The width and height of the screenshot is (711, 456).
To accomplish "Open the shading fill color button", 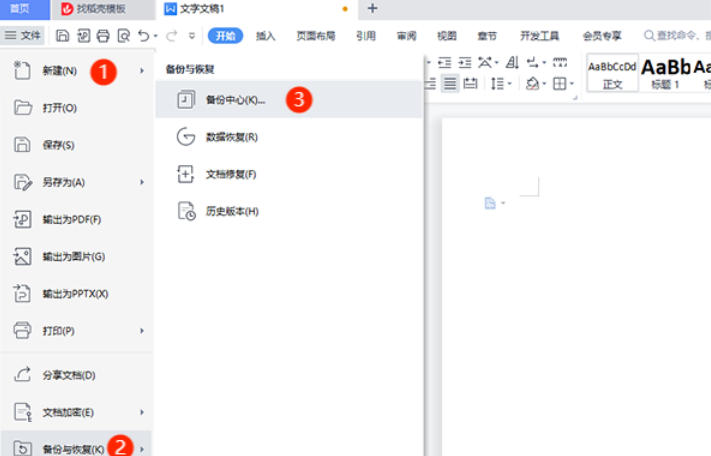I will point(533,84).
